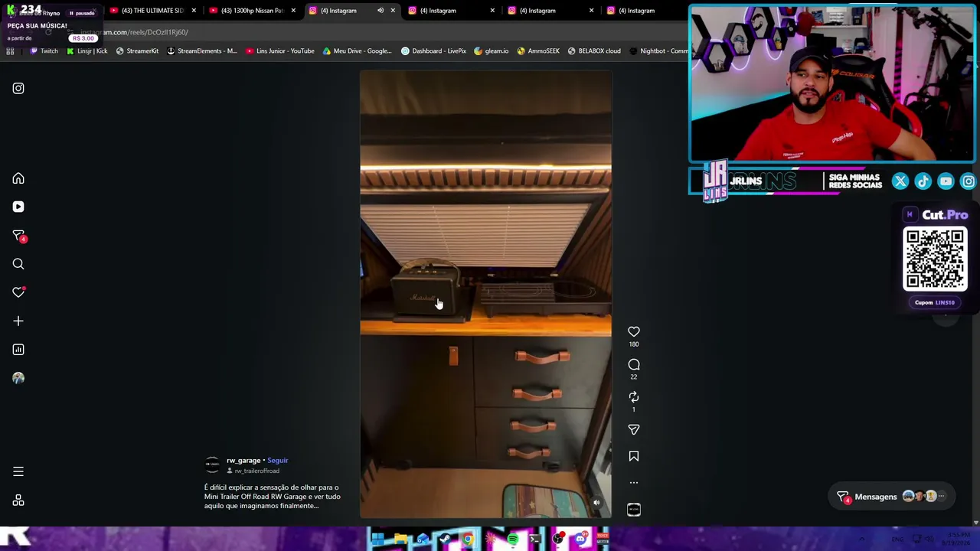Viewport: 980px width, 551px height.
Task: Open the Reels icon in sidebar
Action: coord(18,207)
